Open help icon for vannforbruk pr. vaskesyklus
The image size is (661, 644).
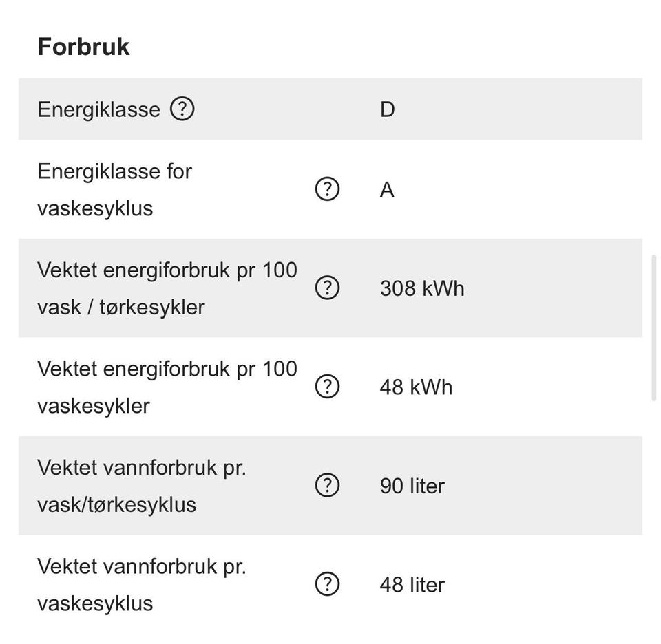[327, 584]
